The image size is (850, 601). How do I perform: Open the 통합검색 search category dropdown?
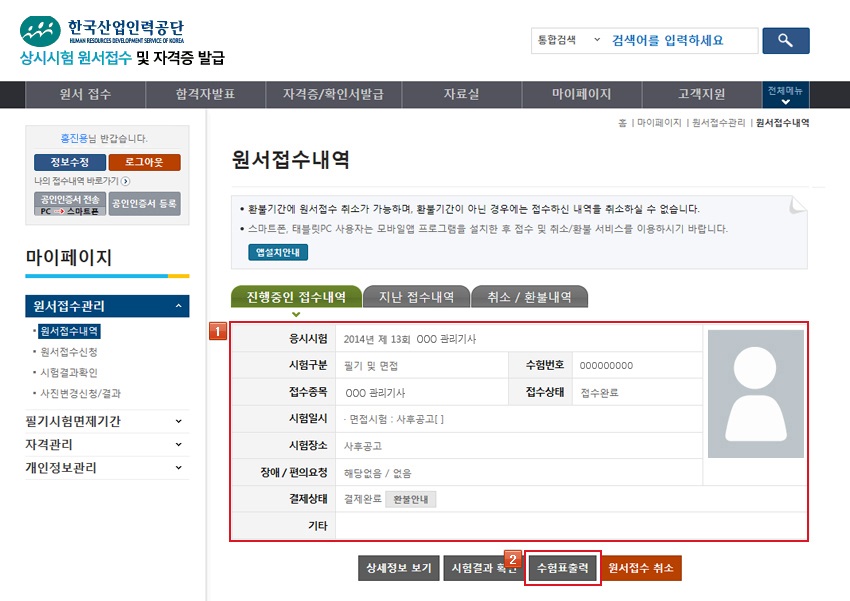point(569,40)
